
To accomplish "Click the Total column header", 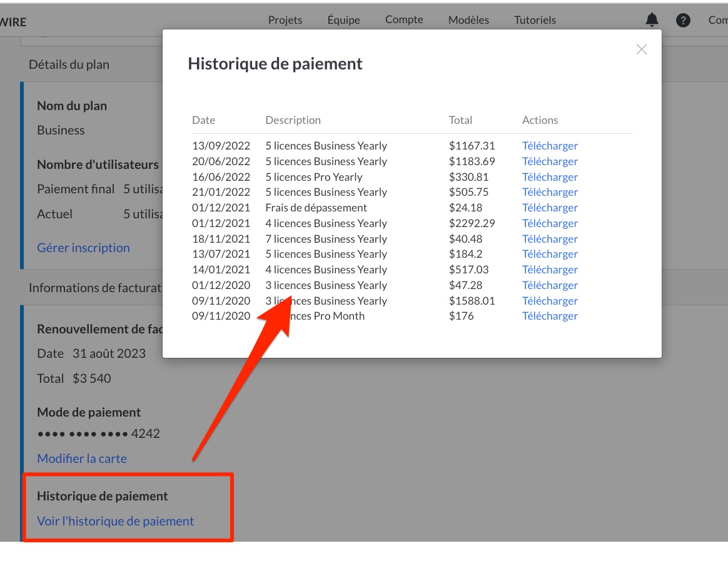I will click(x=460, y=120).
